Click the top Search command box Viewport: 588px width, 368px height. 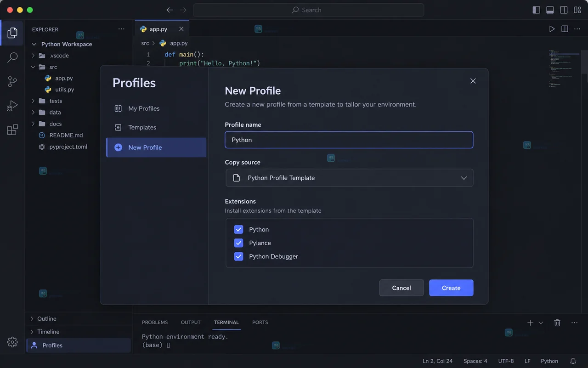[x=308, y=10]
